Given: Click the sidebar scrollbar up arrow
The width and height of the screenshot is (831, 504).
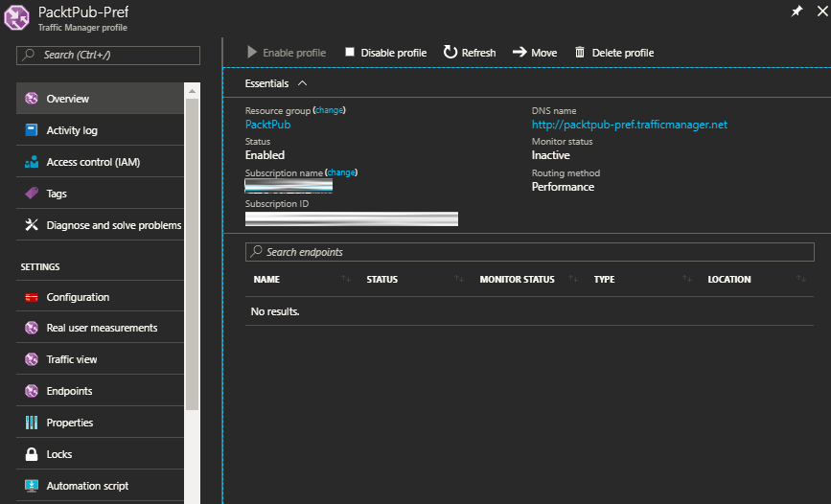Looking at the screenshot, I should coord(192,91).
